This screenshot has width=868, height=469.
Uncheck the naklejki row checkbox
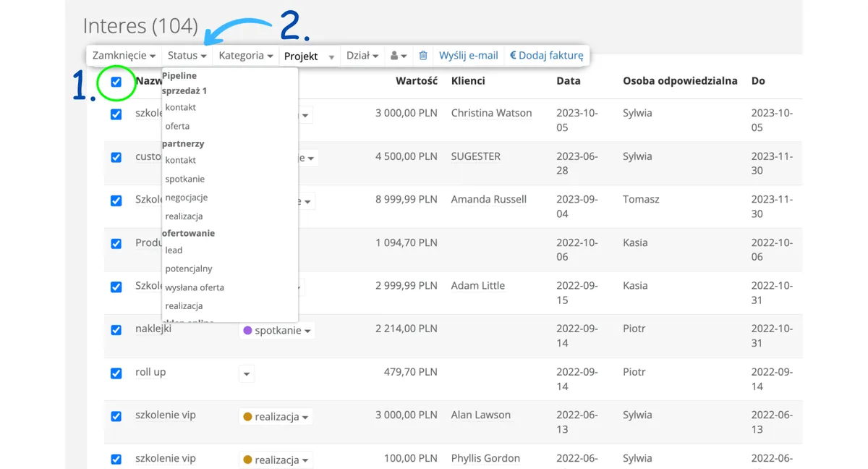pos(116,330)
